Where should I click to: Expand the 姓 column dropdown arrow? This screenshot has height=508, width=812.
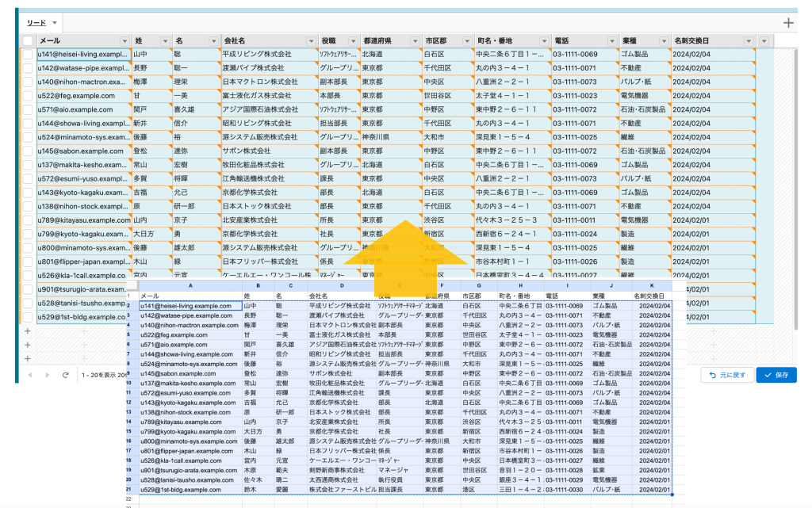click(165, 41)
